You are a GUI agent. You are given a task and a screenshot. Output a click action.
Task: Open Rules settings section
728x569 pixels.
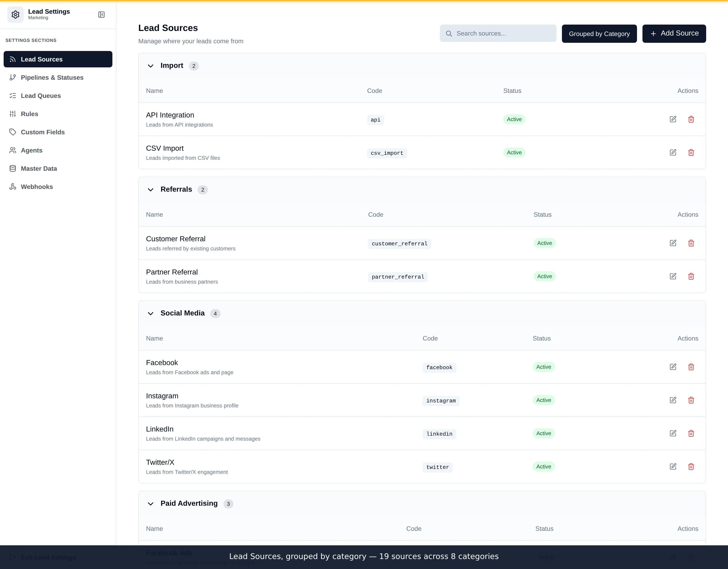[x=58, y=114]
